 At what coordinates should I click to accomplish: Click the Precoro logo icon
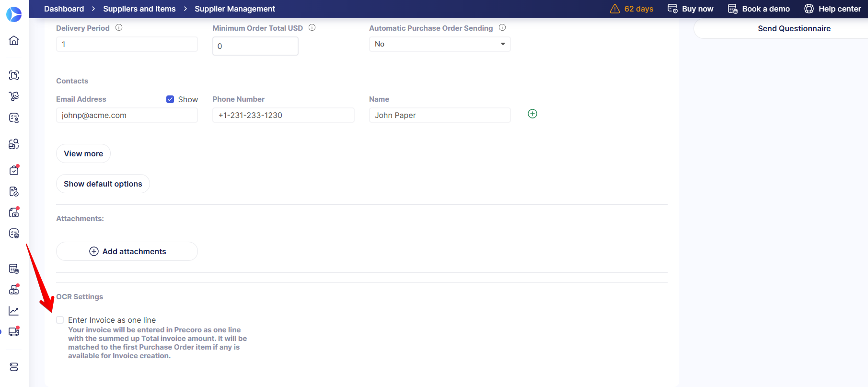[14, 14]
